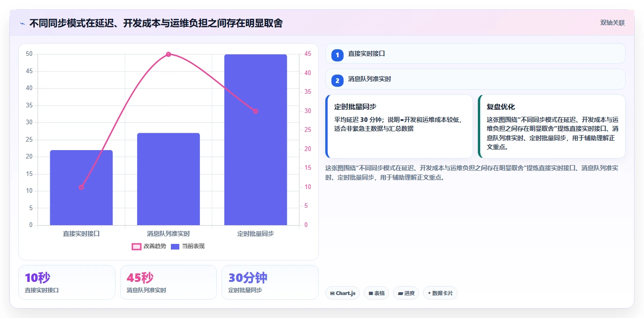Click the 10秒 metric card
The width and height of the screenshot is (644, 318).
coord(67,282)
